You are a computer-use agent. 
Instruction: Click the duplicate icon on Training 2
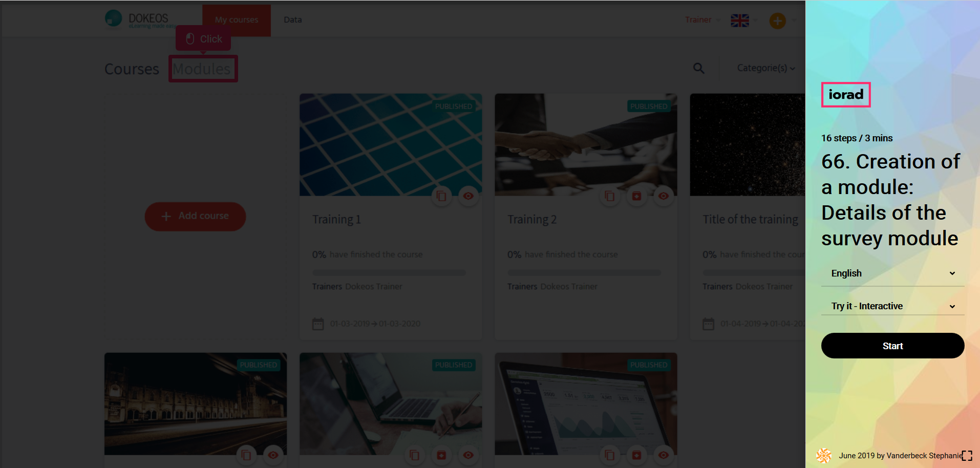tap(609, 196)
